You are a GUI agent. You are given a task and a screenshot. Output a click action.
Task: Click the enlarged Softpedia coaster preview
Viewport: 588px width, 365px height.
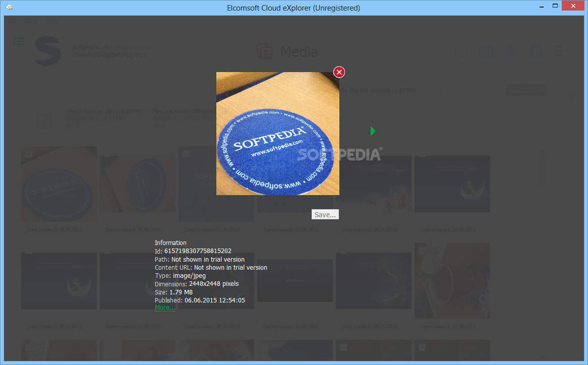click(x=277, y=134)
